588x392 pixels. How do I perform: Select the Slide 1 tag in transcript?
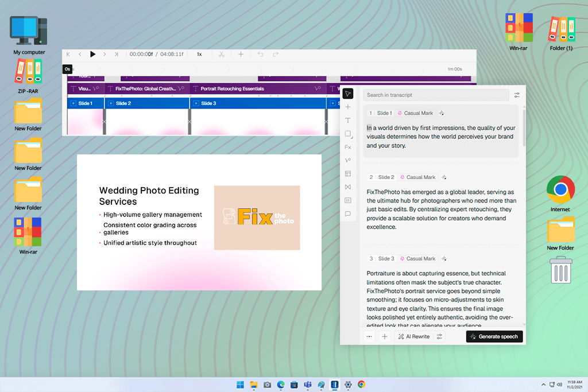384,113
